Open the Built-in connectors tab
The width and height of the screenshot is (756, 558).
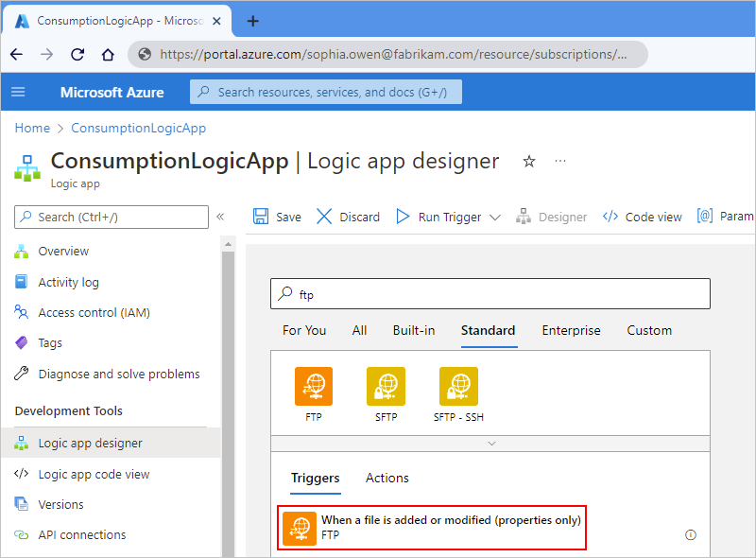tap(413, 330)
